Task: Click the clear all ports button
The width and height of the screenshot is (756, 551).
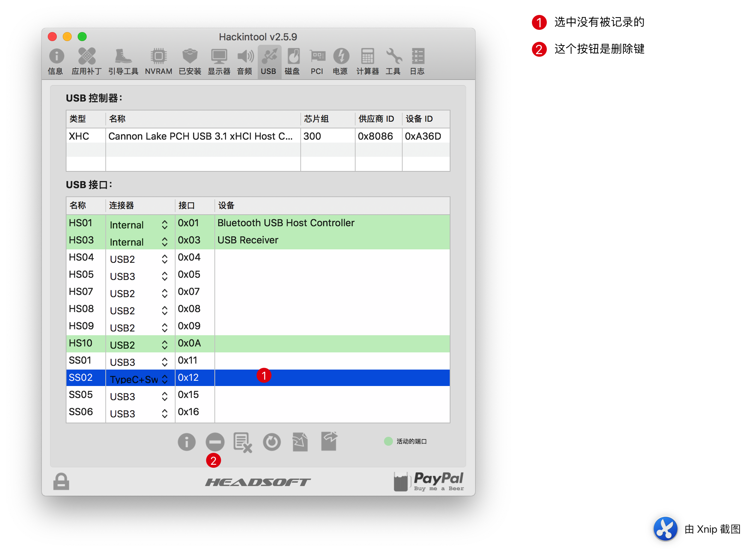Action: click(x=243, y=443)
